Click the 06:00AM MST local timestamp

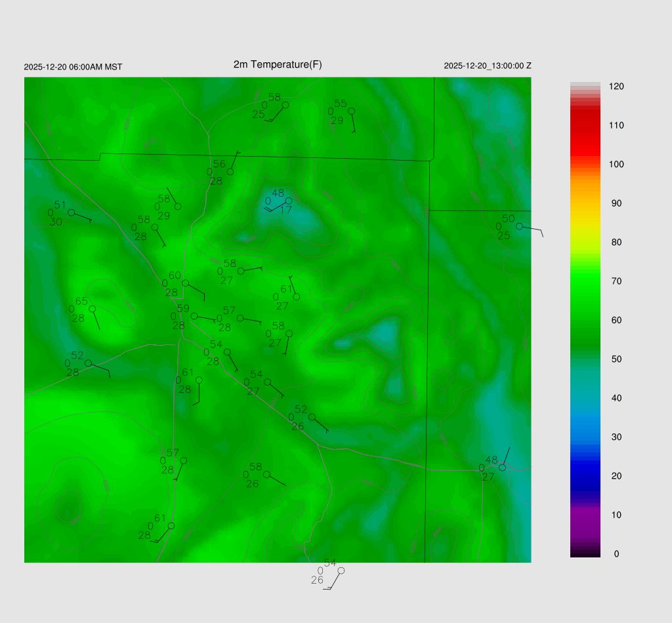[73, 67]
